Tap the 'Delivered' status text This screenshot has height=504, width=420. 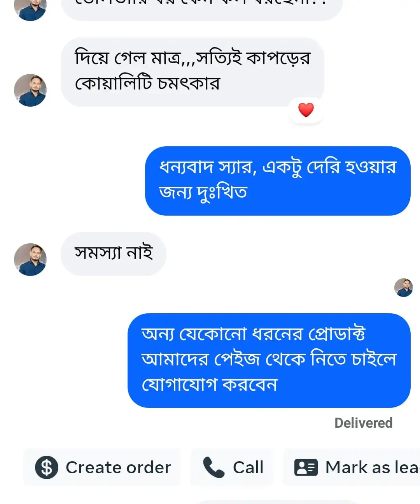click(363, 423)
